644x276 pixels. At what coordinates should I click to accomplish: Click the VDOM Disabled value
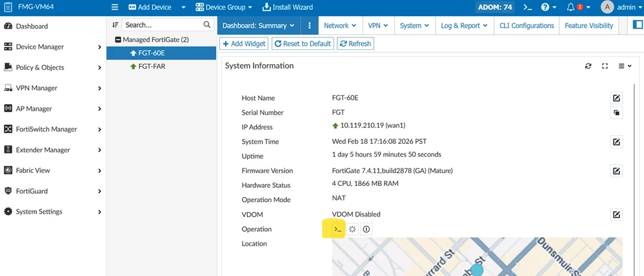click(x=356, y=214)
